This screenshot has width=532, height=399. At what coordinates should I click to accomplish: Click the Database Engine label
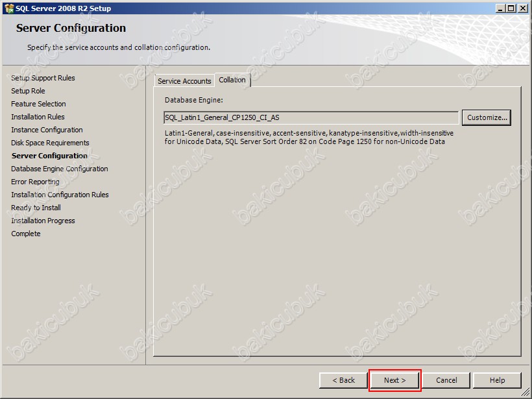point(194,100)
